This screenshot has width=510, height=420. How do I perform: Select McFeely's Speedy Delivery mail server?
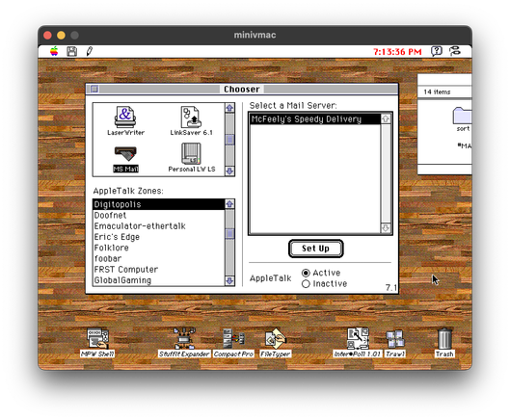pyautogui.click(x=315, y=119)
